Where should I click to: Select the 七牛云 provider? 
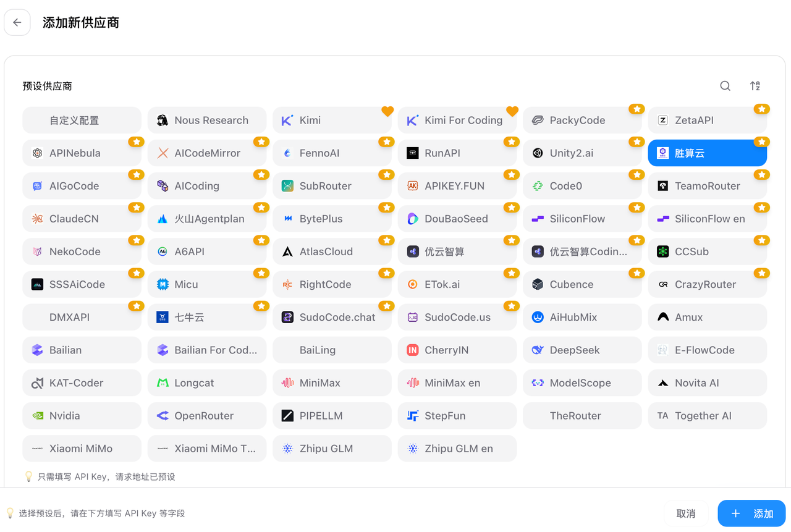(207, 317)
